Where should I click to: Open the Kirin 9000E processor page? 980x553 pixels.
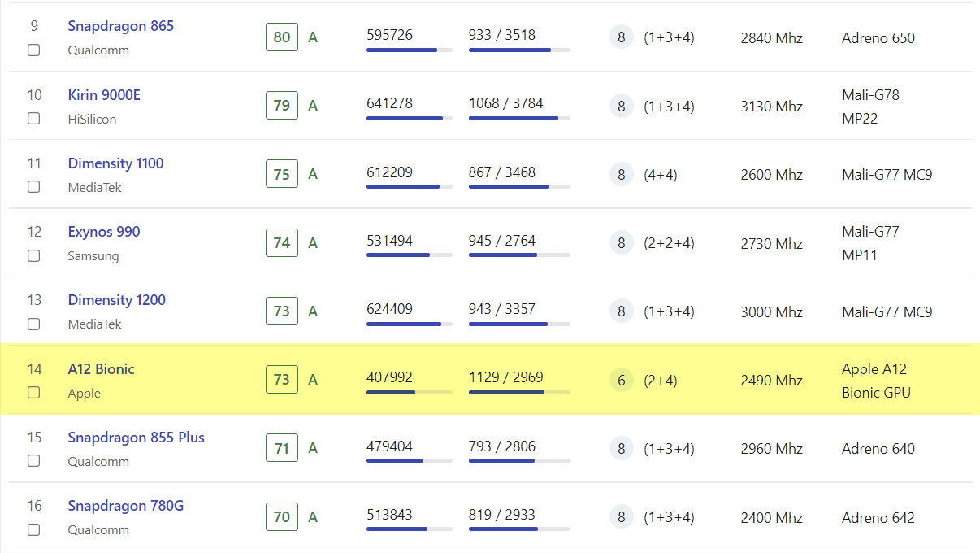click(x=104, y=95)
